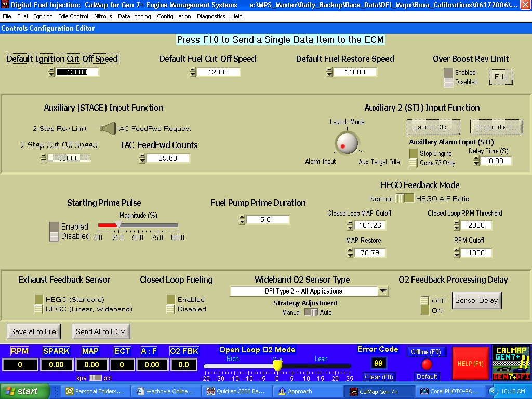Click the Target Idle 2 button

pyautogui.click(x=496, y=127)
